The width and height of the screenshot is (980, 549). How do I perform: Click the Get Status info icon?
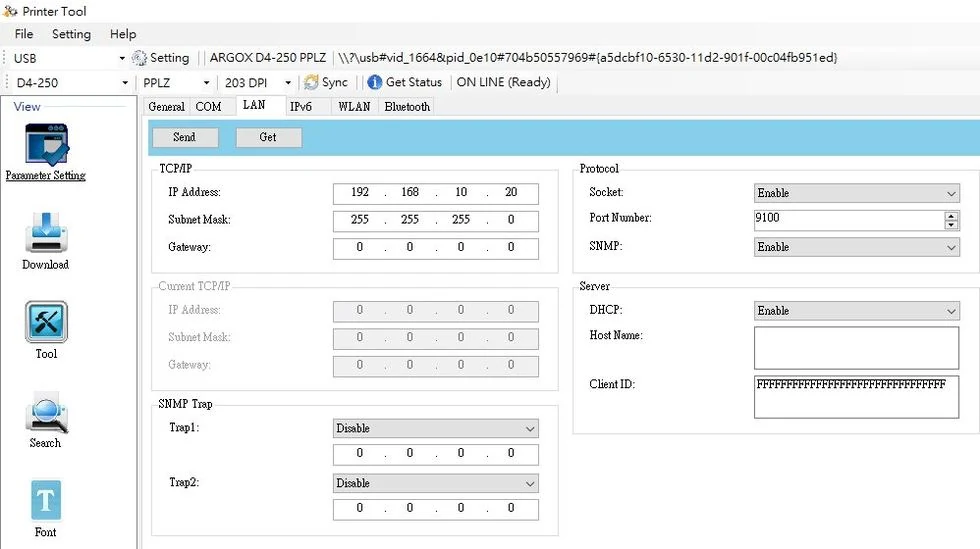coord(374,82)
